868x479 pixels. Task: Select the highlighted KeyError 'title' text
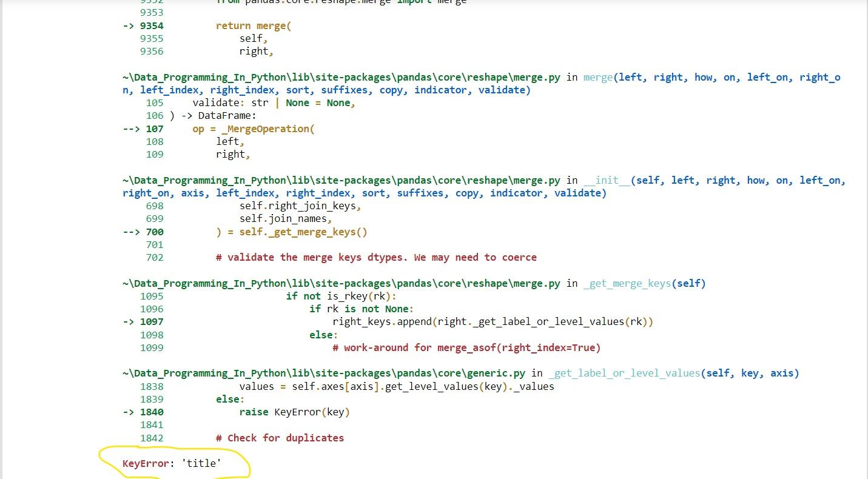[x=172, y=463]
